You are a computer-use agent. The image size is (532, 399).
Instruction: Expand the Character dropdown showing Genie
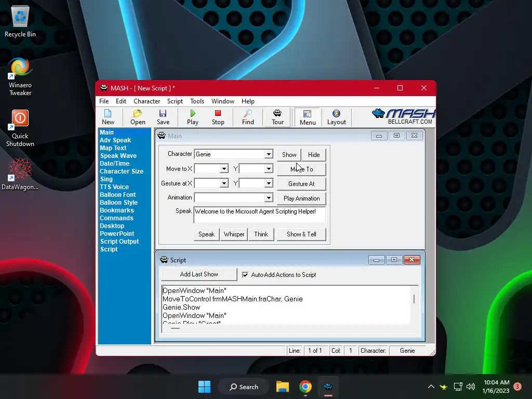[269, 154]
